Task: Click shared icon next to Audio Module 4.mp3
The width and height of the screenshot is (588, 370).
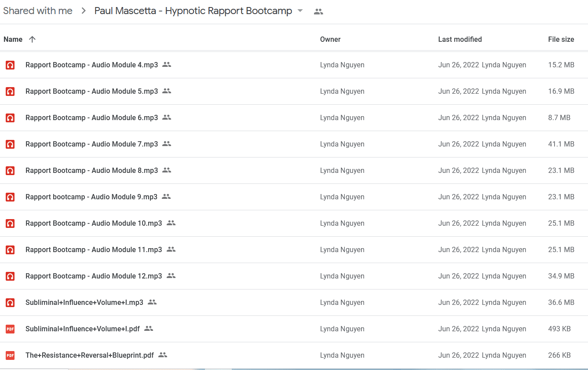Action: [167, 64]
